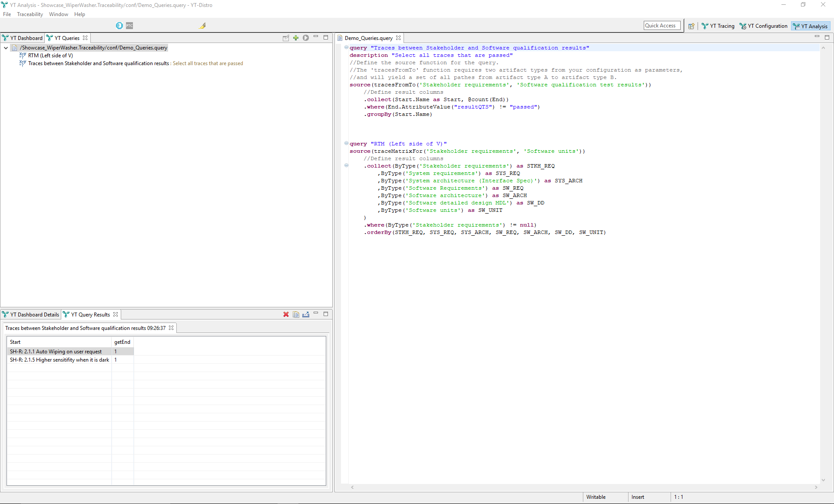
Task: Open the Window menu
Action: (x=59, y=14)
